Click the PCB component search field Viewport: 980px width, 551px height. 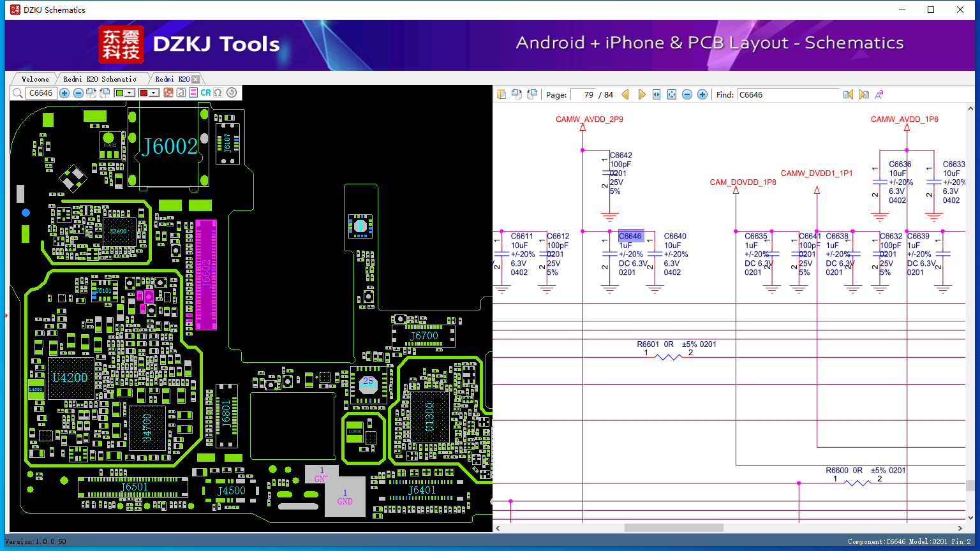click(41, 93)
